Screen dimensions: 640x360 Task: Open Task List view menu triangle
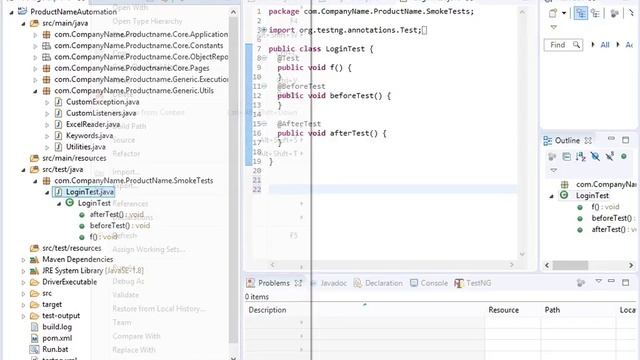coord(553,27)
